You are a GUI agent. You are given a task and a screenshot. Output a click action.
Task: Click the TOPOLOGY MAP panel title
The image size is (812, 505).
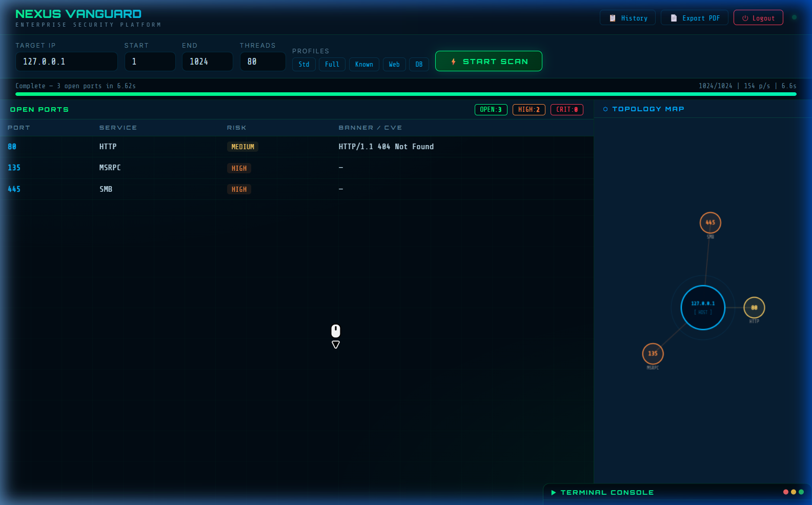[648, 109]
